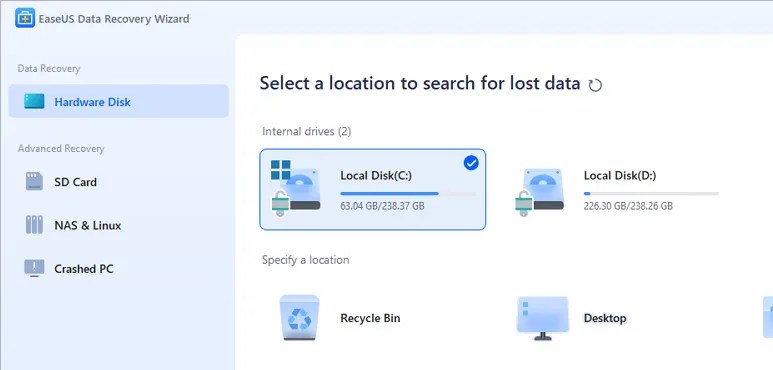
Task: Click the Recycle Bin icon
Action: pyautogui.click(x=299, y=317)
